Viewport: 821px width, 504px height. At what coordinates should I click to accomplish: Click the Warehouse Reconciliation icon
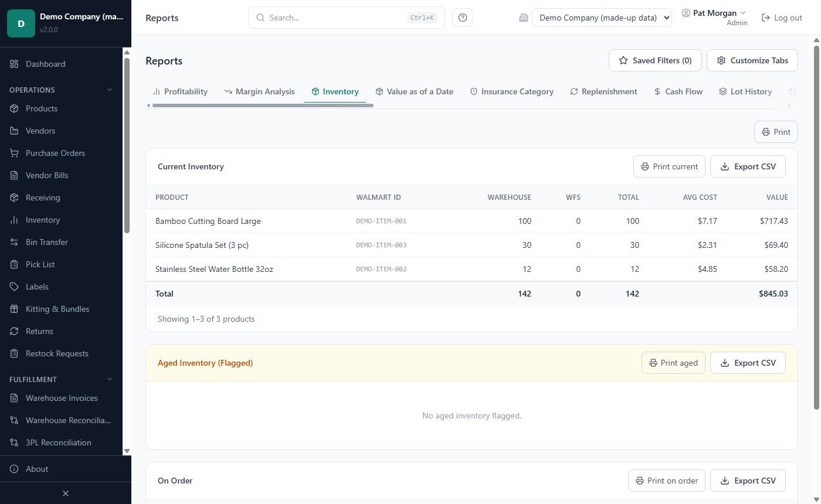(x=14, y=420)
